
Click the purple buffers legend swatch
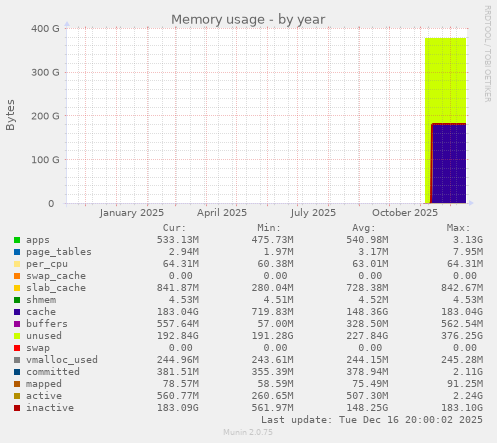[17, 324]
